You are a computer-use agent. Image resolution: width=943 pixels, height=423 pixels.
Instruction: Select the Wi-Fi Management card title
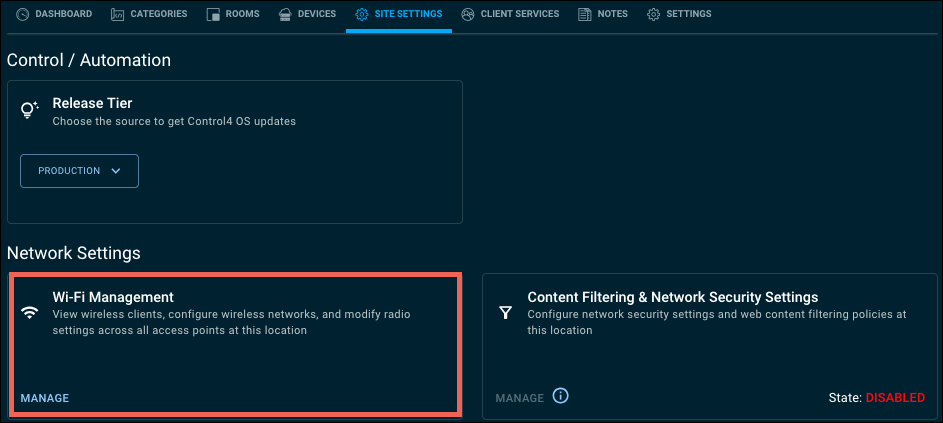tap(113, 297)
